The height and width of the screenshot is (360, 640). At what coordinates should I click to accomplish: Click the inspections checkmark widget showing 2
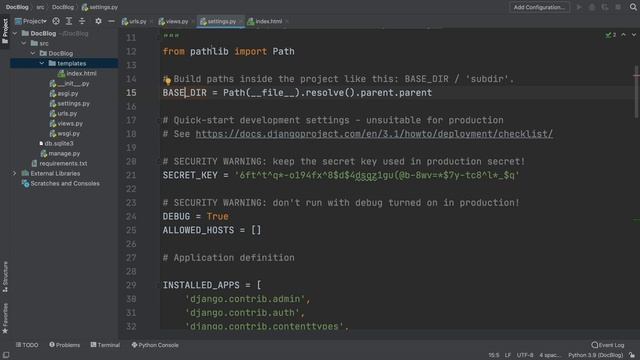coord(611,35)
